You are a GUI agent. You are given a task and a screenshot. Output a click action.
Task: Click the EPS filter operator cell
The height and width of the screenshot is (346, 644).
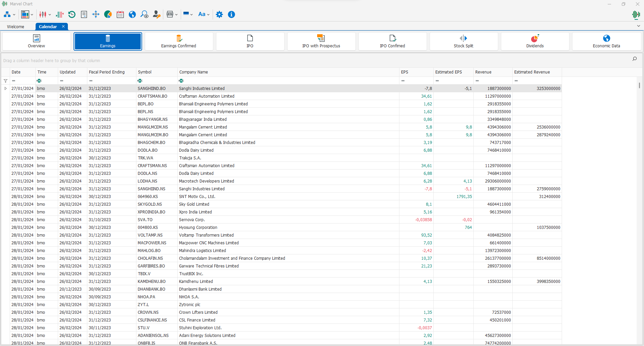(403, 81)
